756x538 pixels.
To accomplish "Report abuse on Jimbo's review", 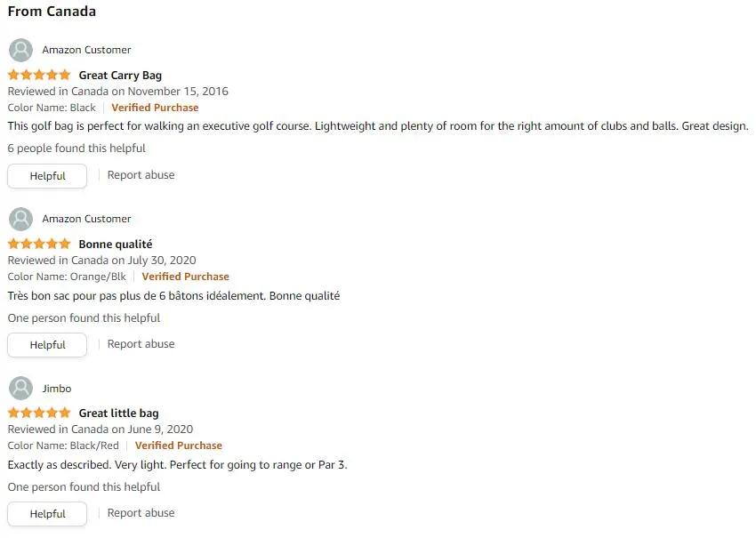I will tap(141, 513).
